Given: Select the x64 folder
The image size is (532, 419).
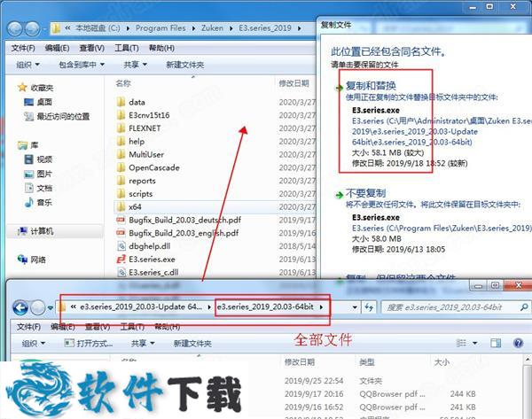Looking at the screenshot, I should pos(129,206).
